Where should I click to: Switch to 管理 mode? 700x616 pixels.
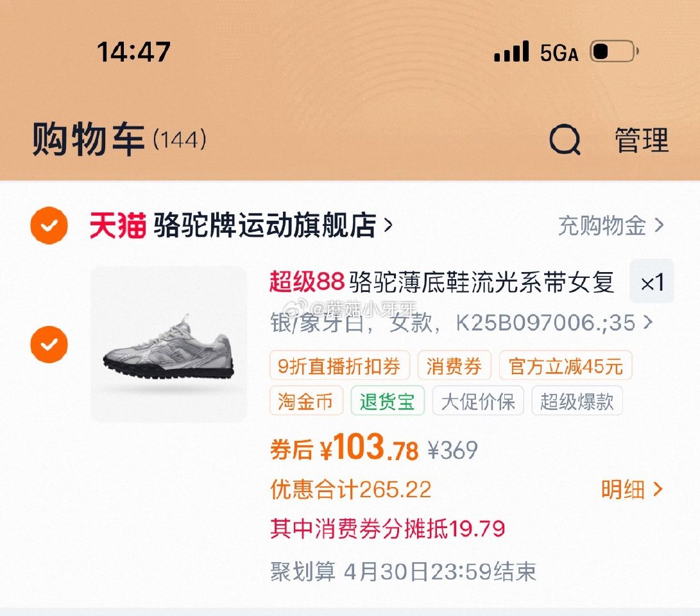642,141
